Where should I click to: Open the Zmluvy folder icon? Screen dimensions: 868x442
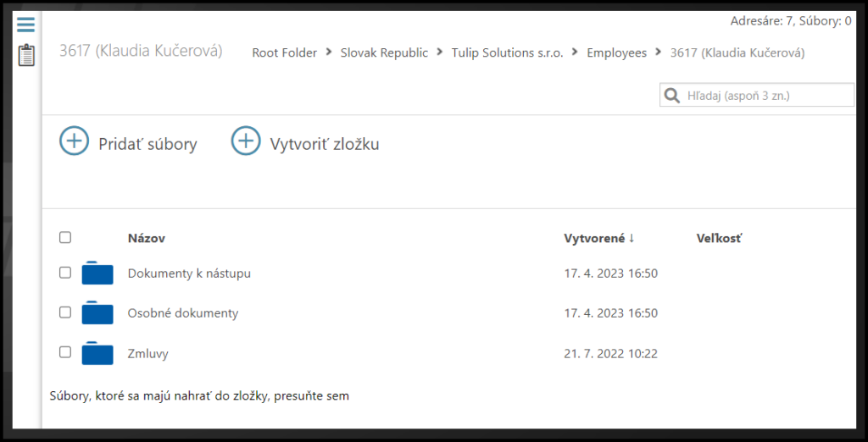click(97, 353)
